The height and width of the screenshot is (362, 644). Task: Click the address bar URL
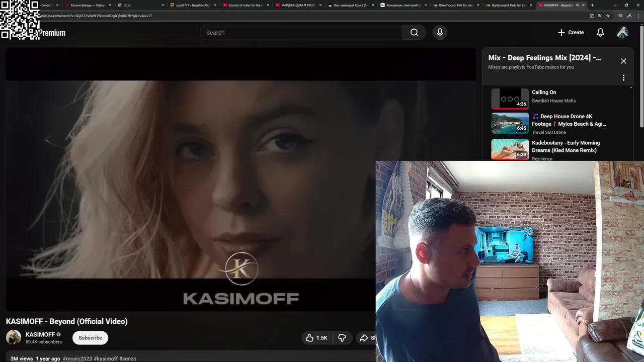96,16
